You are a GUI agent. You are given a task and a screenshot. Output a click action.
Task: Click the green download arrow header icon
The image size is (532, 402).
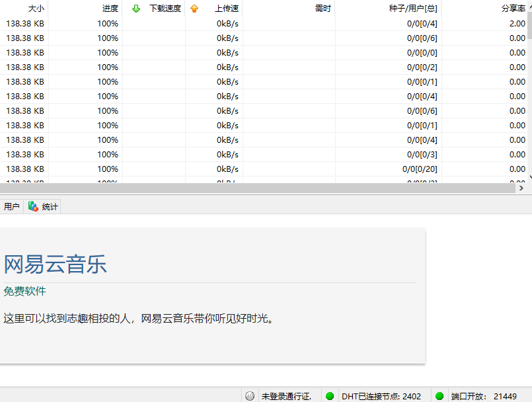(136, 9)
